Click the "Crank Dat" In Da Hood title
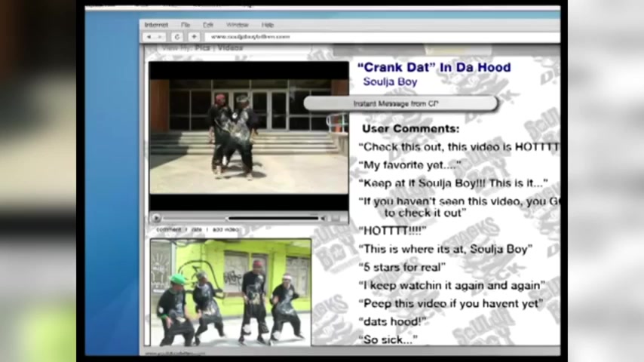Viewport: 644px width, 362px height. tap(434, 67)
